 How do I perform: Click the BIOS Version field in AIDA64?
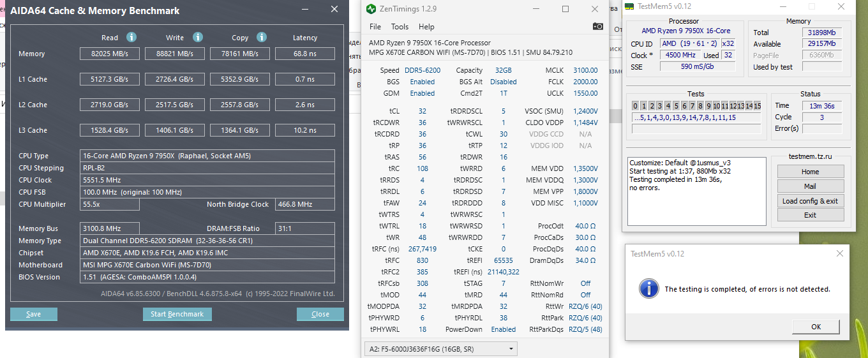click(207, 277)
